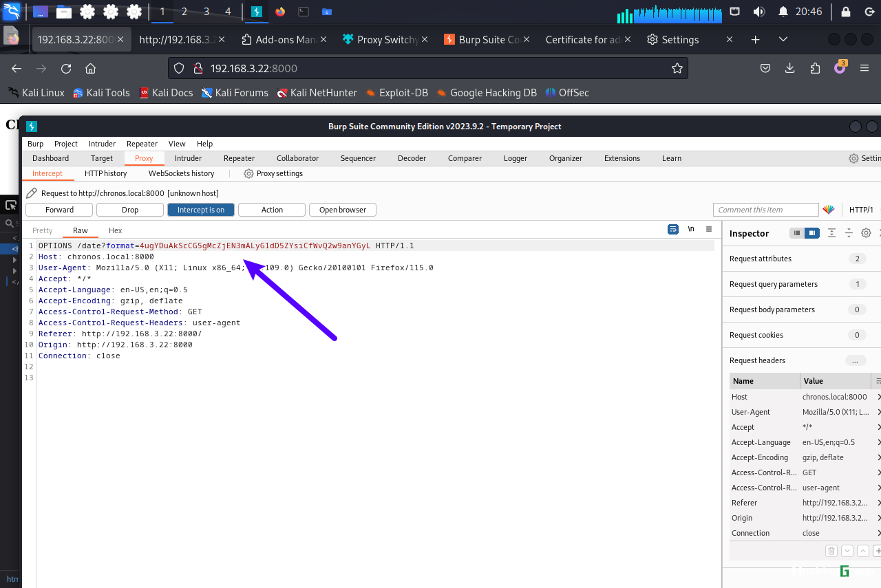Bookmark the page with star icon
The height and width of the screenshot is (588, 881).
pyautogui.click(x=677, y=68)
